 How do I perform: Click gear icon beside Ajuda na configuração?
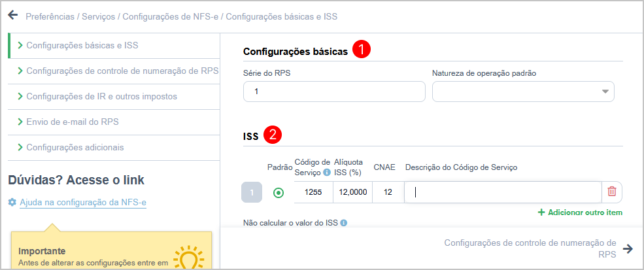pos(12,202)
